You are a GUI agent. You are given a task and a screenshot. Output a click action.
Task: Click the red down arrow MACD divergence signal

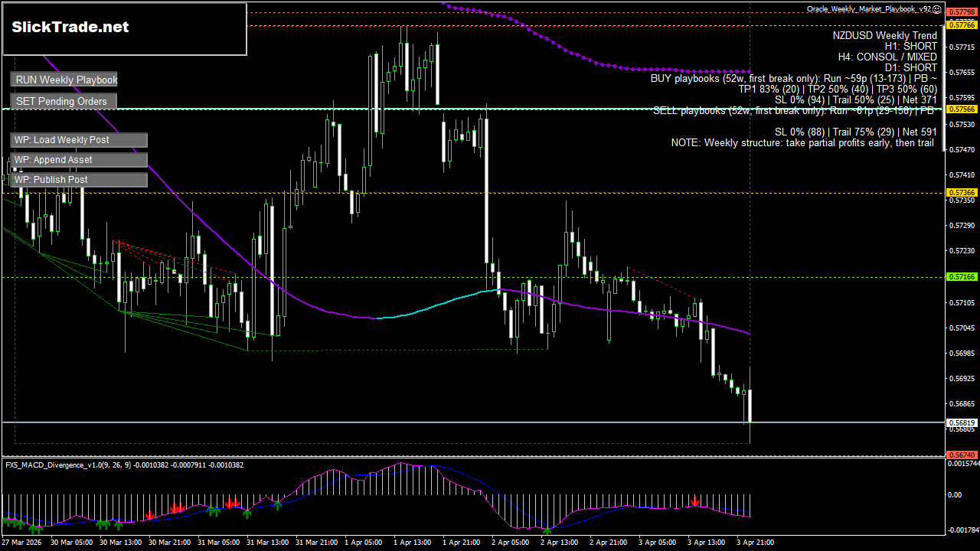pyautogui.click(x=694, y=501)
